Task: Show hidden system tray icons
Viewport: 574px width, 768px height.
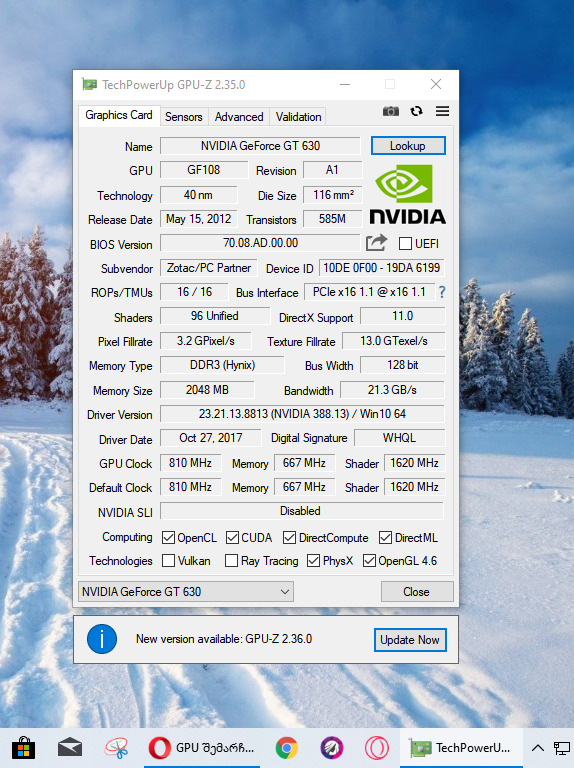Action: click(538, 747)
